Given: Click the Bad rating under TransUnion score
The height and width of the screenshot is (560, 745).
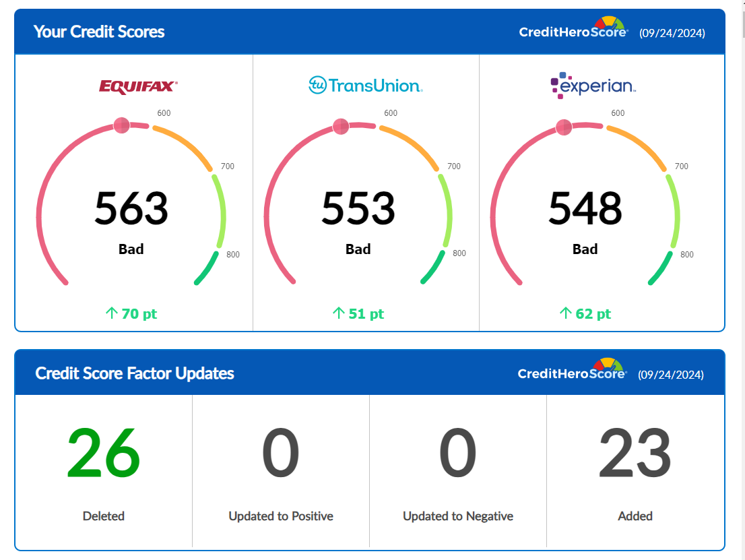Looking at the screenshot, I should [x=358, y=249].
